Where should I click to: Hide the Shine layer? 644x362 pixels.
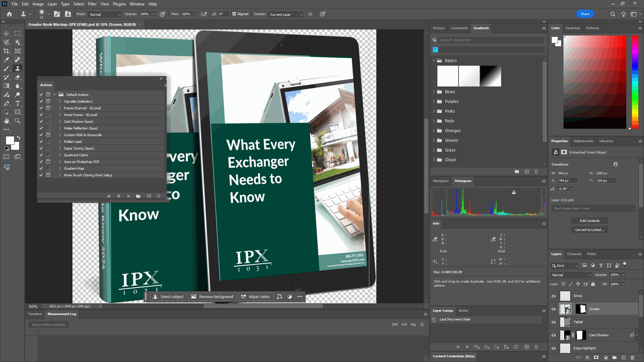[x=553, y=296]
